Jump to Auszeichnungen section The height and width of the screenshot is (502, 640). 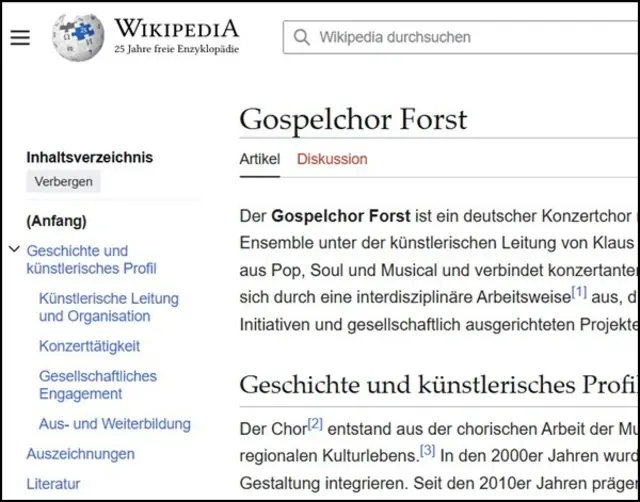point(80,454)
